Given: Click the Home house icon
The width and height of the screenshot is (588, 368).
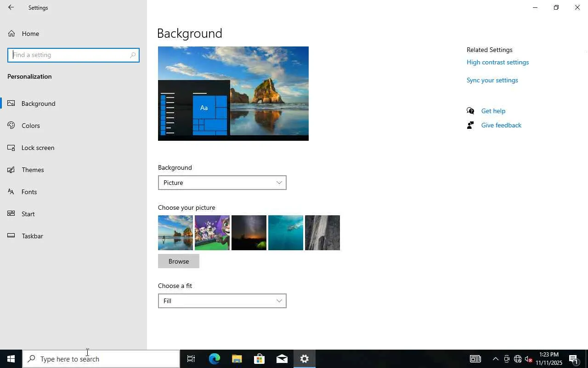Looking at the screenshot, I should tap(11, 34).
